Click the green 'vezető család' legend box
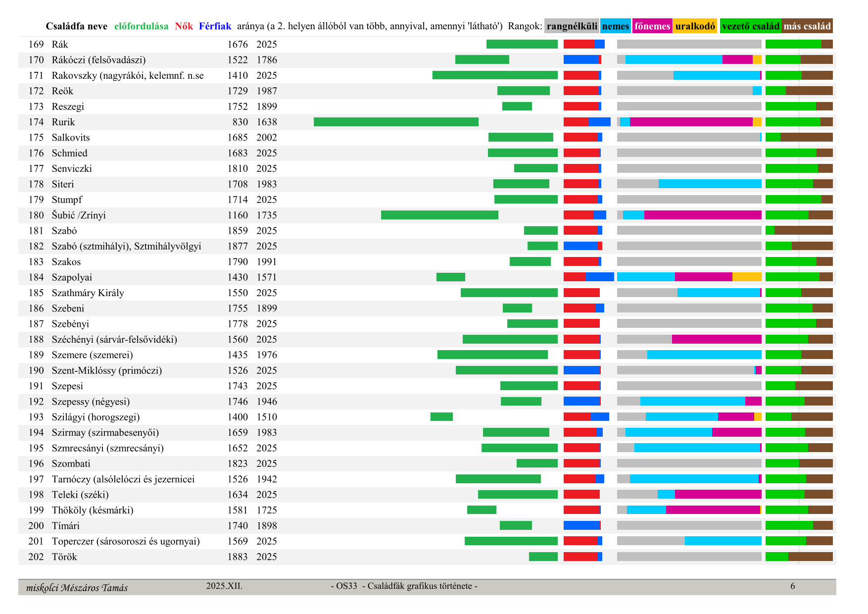Viewport: 868px width, 614px height. tap(750, 26)
